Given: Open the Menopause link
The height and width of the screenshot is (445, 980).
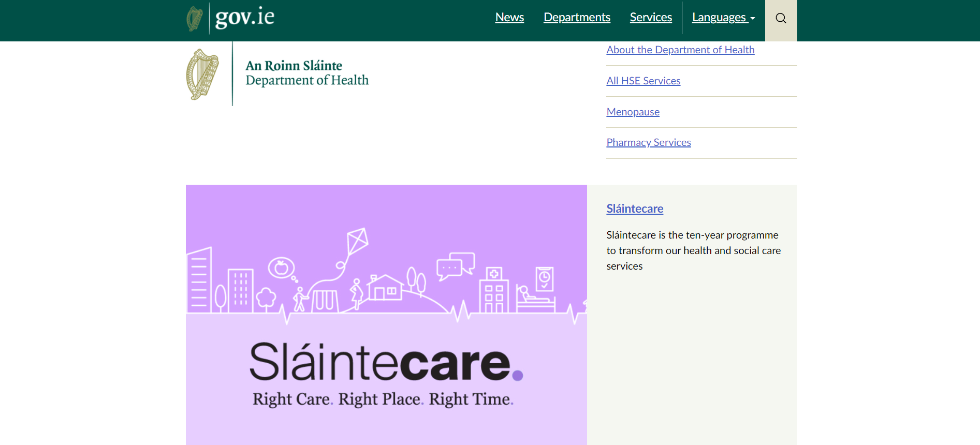Looking at the screenshot, I should [633, 112].
